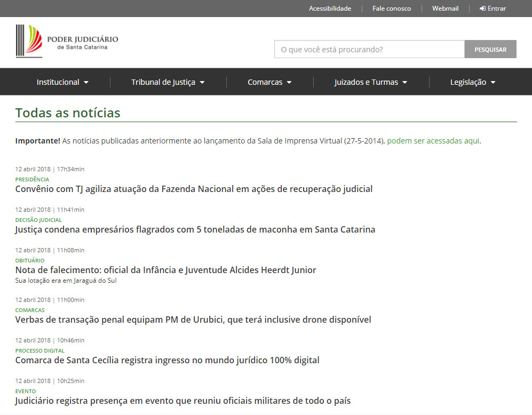The width and height of the screenshot is (532, 415).
Task: Open the Urubici PM drone article
Action: point(193,320)
